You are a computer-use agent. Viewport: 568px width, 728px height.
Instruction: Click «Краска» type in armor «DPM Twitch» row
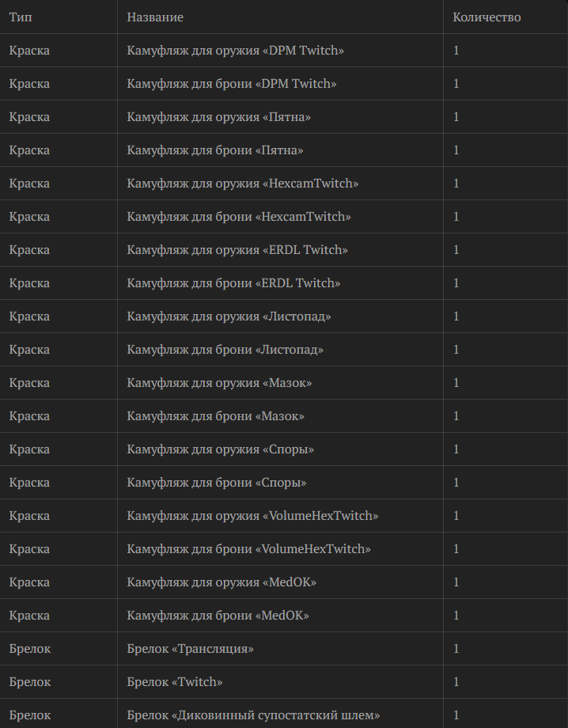pyautogui.click(x=59, y=84)
